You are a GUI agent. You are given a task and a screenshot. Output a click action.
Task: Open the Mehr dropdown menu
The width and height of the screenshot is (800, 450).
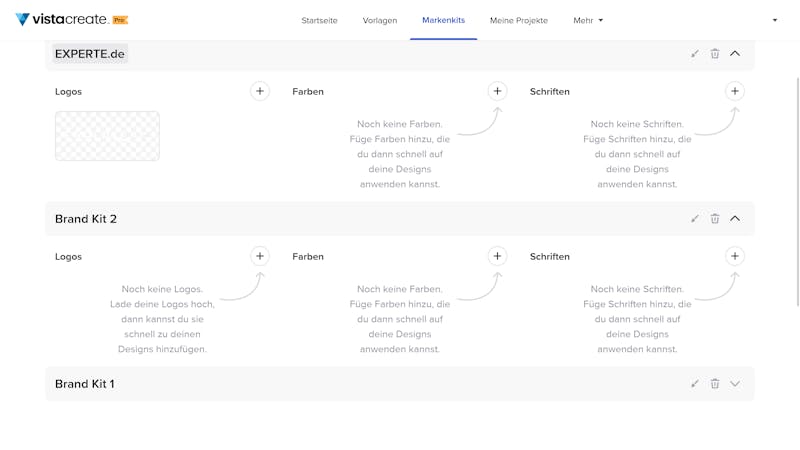(x=588, y=20)
